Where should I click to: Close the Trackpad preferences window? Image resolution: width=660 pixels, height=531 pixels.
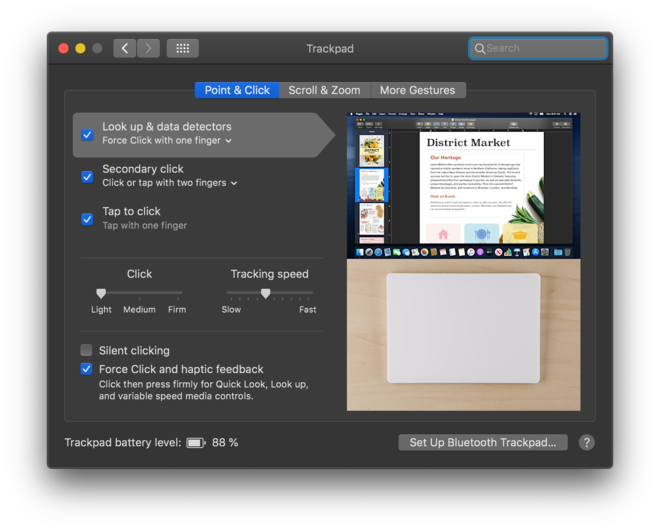pos(63,48)
